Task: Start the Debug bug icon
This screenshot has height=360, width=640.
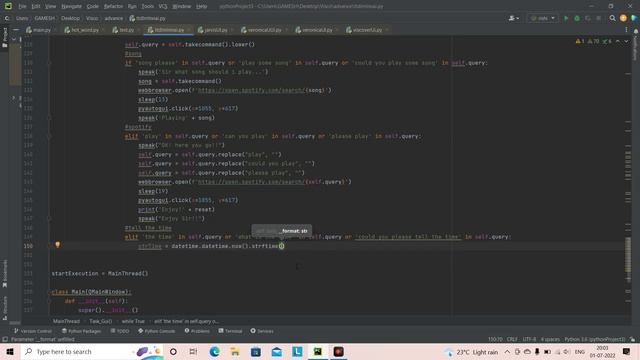Action: (x=577, y=18)
